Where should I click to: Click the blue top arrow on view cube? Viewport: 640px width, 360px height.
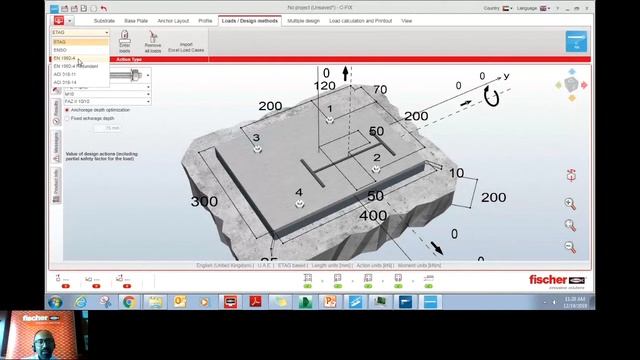click(572, 72)
